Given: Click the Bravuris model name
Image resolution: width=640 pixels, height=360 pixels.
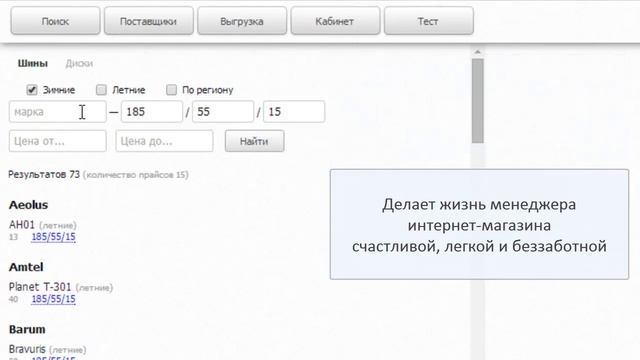Looking at the screenshot, I should pyautogui.click(x=27, y=349).
